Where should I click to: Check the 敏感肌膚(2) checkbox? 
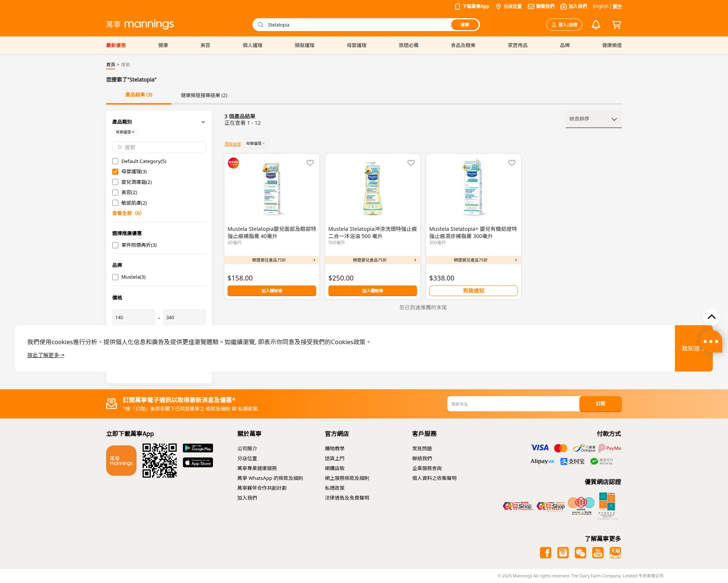point(115,203)
